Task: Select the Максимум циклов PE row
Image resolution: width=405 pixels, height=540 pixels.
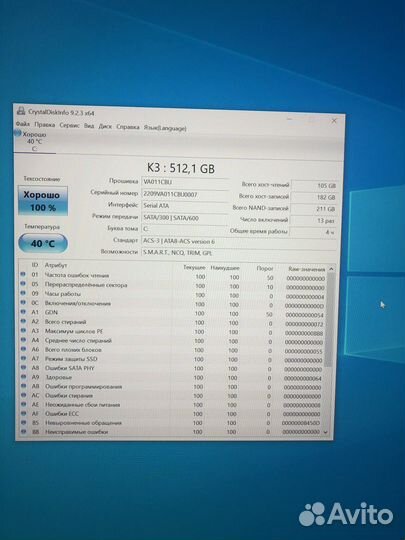Action: (x=173, y=332)
